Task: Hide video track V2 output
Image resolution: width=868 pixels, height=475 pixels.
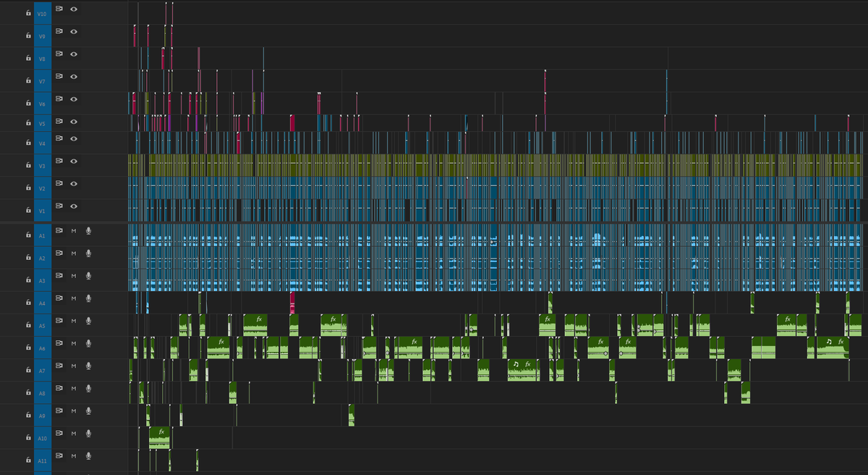Action: point(74,183)
